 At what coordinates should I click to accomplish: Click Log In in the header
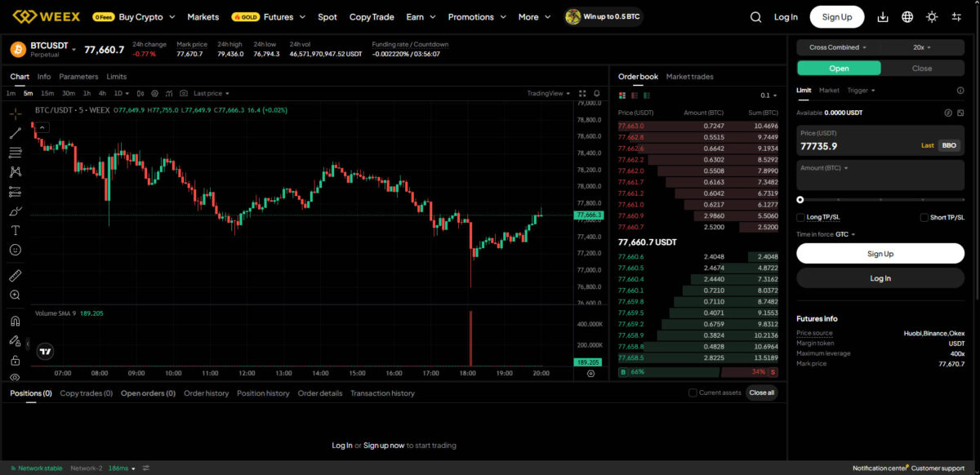[x=786, y=16]
